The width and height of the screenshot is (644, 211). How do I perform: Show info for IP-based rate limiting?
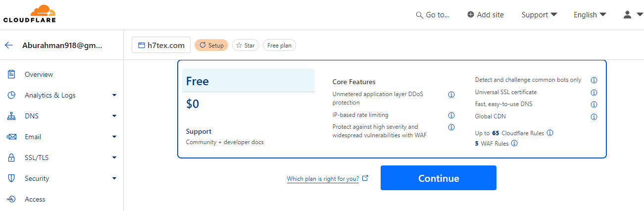click(x=451, y=115)
